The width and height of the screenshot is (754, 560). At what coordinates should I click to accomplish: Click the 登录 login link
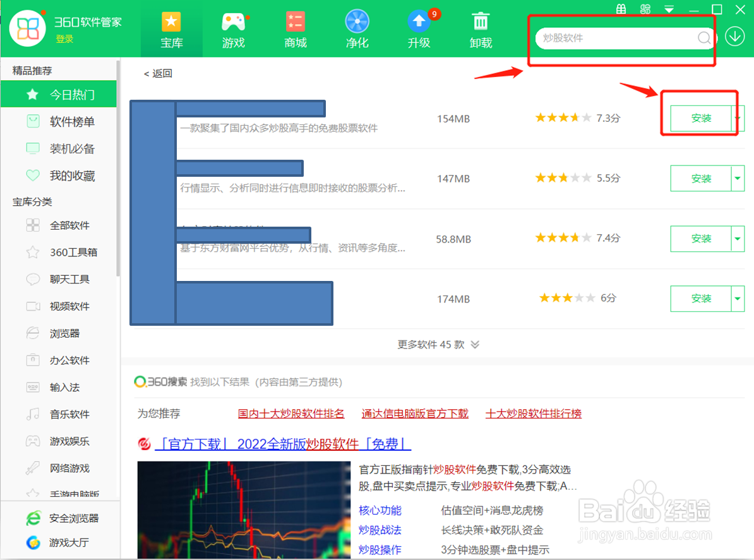coord(64,39)
